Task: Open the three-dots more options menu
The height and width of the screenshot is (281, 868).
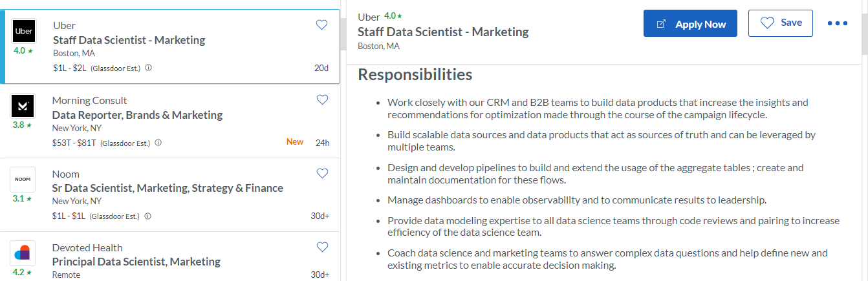Action: pyautogui.click(x=838, y=24)
